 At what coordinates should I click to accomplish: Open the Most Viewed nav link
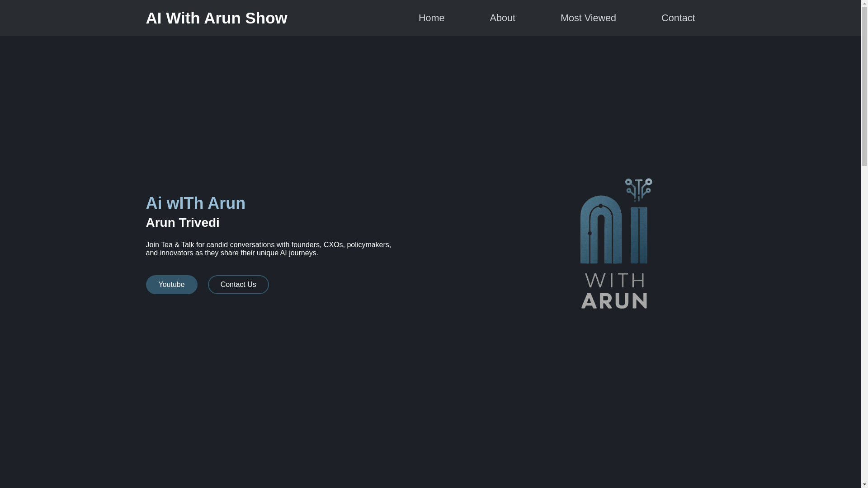(588, 18)
